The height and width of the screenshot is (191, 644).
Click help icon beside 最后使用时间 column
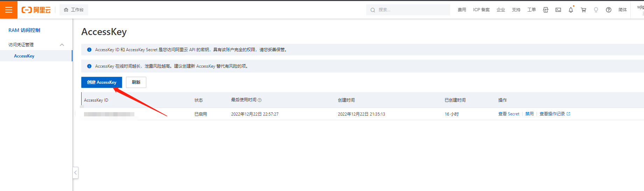pyautogui.click(x=260, y=100)
